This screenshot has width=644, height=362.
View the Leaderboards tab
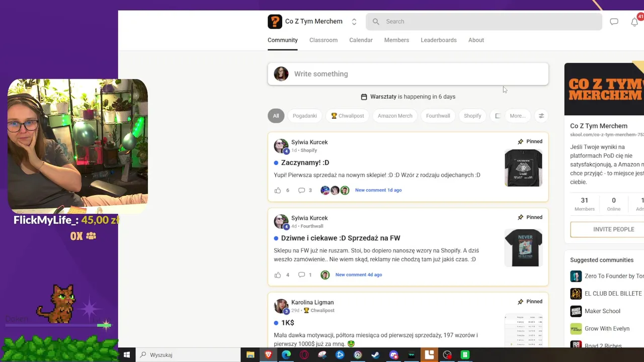(x=439, y=40)
